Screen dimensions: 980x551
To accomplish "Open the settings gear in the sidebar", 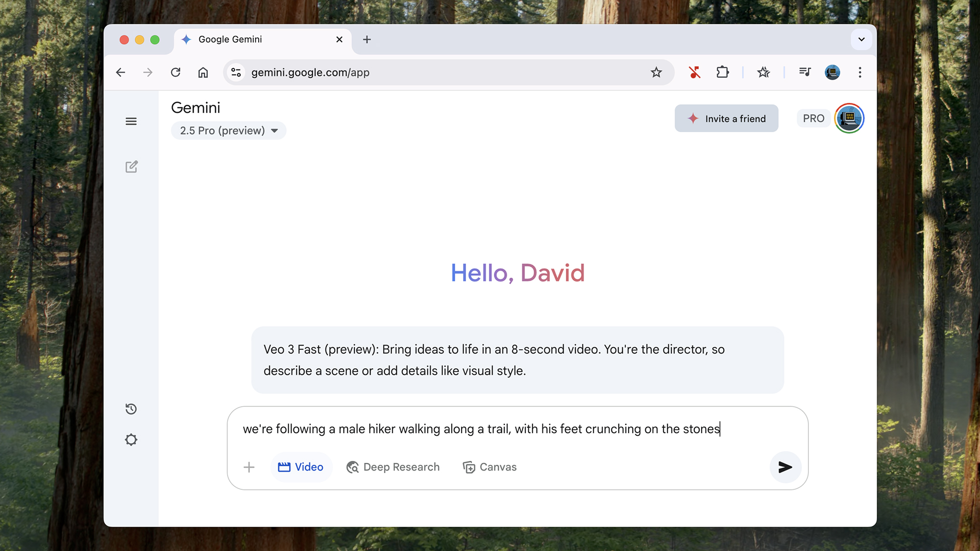I will [x=131, y=440].
